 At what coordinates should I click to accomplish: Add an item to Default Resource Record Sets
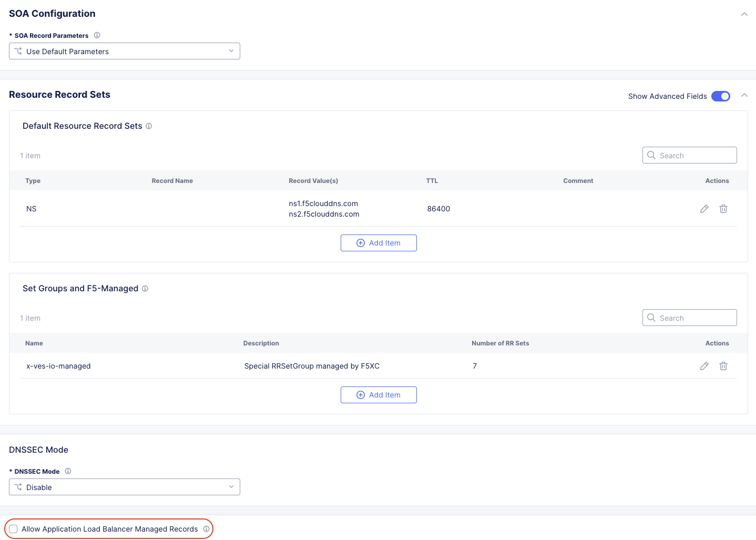point(379,243)
